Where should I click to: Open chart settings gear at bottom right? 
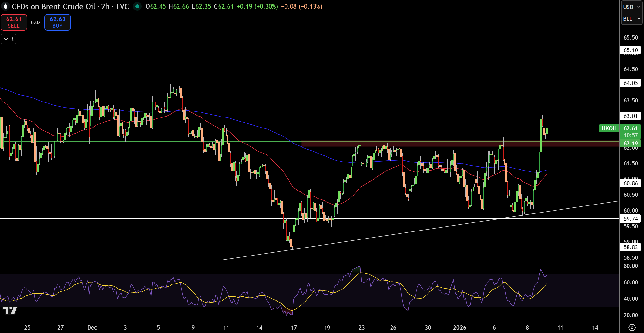tap(632, 327)
